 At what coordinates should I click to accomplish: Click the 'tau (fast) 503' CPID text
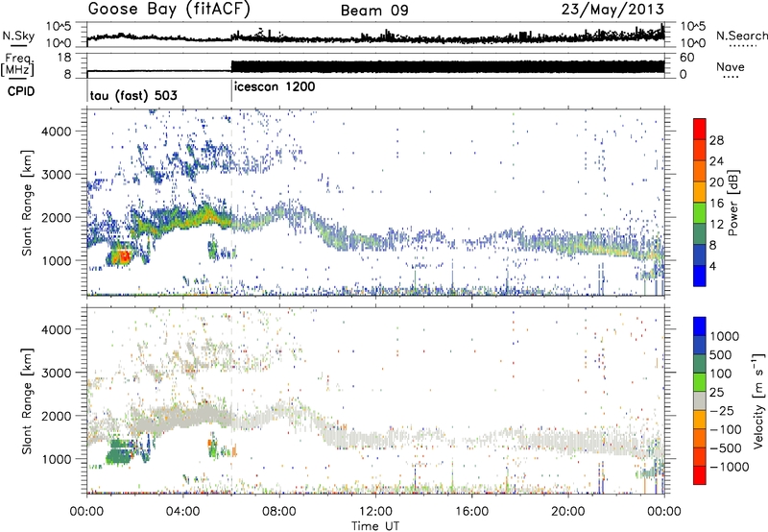pos(133,95)
